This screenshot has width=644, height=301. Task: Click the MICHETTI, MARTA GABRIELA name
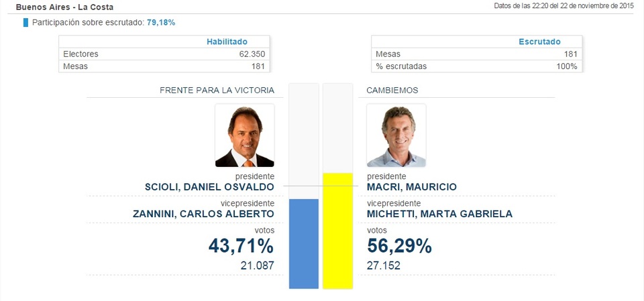[x=439, y=214]
